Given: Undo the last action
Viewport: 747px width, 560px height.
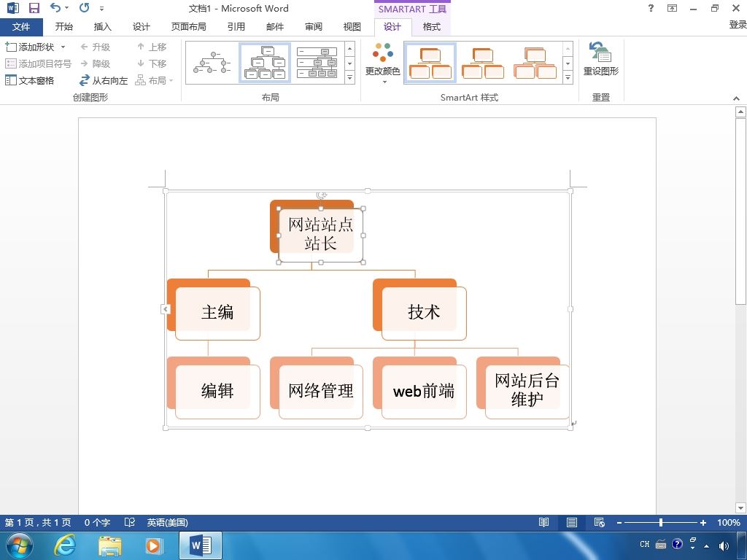Looking at the screenshot, I should coord(55,7).
